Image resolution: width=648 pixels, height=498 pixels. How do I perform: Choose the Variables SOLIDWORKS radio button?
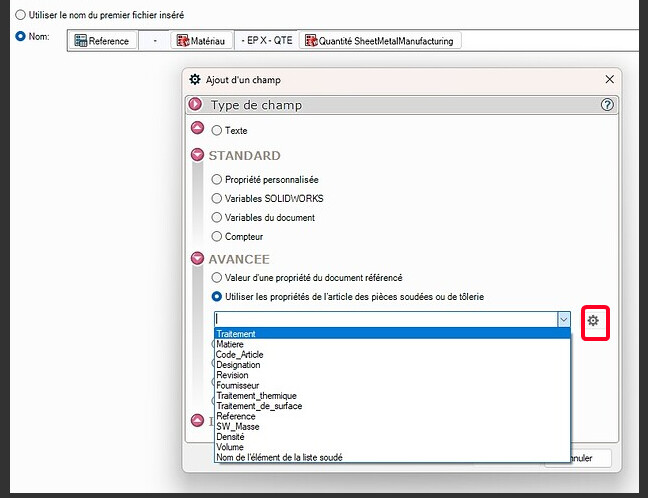click(x=217, y=198)
